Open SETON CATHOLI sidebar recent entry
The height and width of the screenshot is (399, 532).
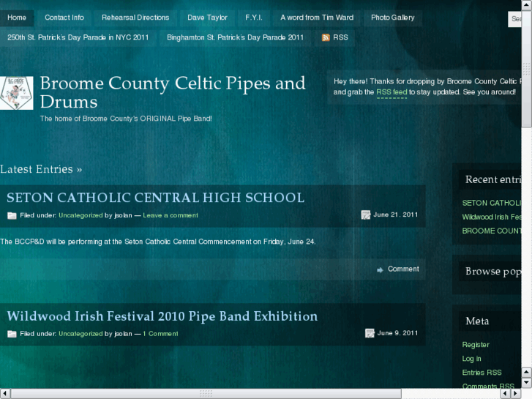(x=492, y=203)
